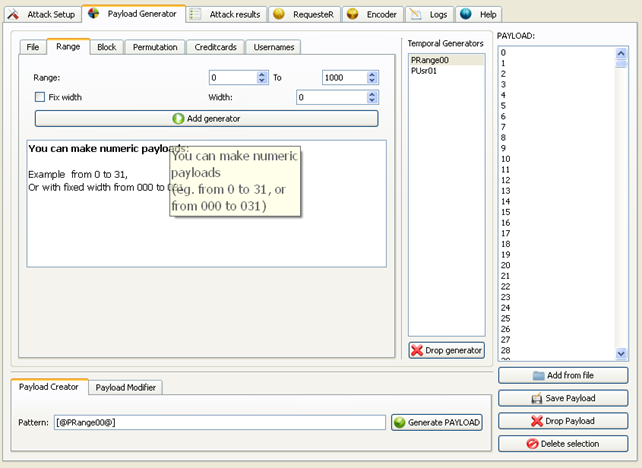Enable the Fix width checkbox
This screenshot has height=468, width=642.
pos(40,97)
